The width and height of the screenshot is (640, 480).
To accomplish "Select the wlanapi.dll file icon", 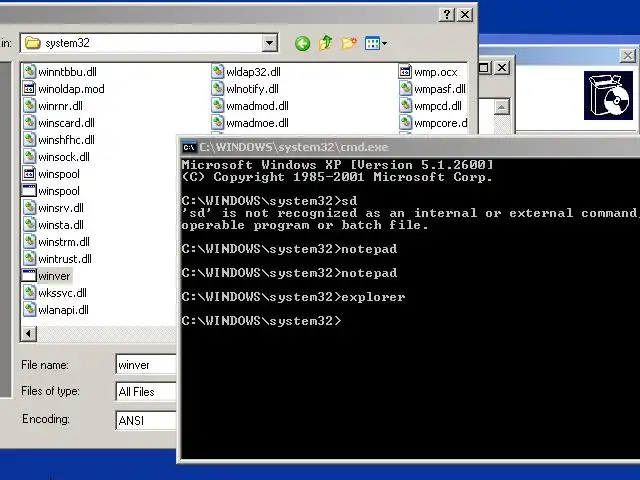I will click(29, 310).
